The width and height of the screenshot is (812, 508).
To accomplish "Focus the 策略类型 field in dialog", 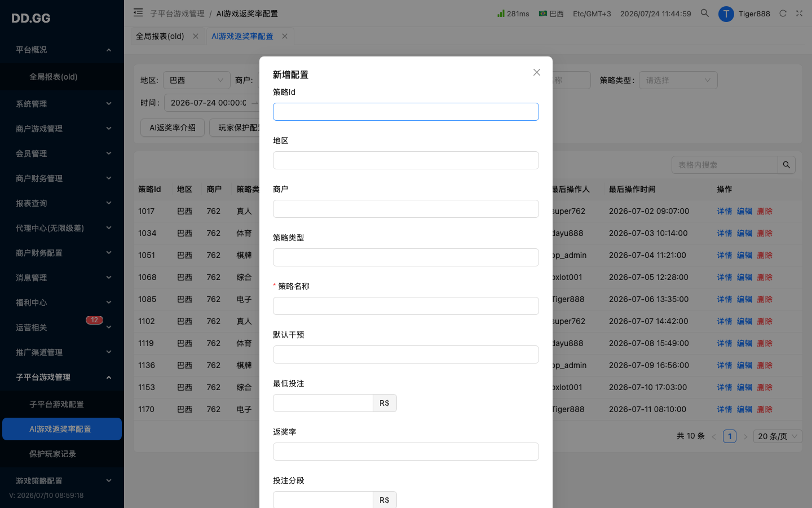I will click(406, 257).
